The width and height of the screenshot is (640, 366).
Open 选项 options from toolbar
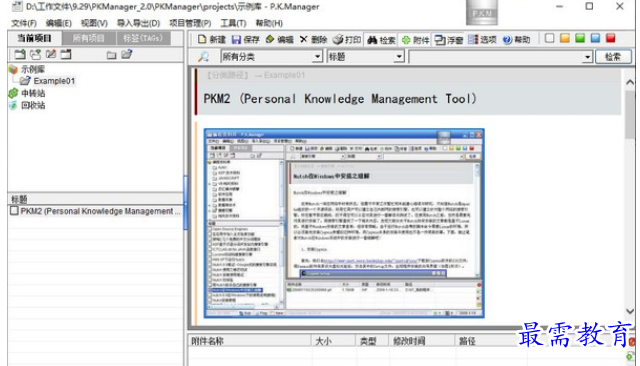pyautogui.click(x=482, y=40)
